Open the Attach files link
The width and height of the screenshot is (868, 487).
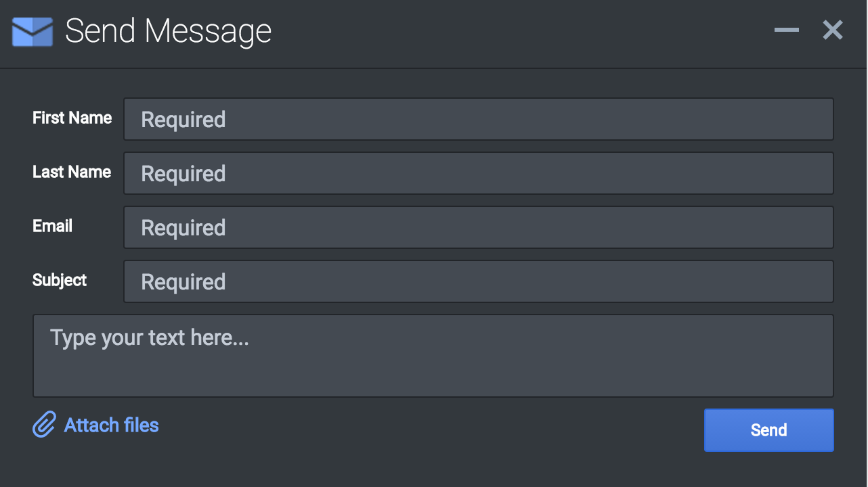click(111, 425)
